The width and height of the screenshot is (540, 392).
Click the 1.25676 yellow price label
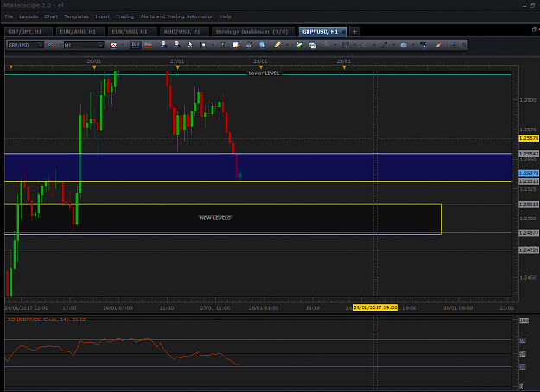click(x=529, y=138)
